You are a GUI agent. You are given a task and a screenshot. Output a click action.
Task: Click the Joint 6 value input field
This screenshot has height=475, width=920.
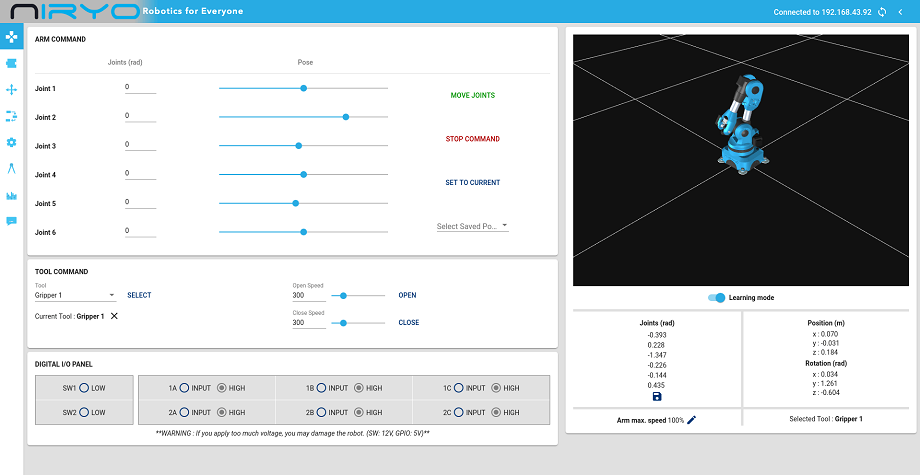click(140, 230)
